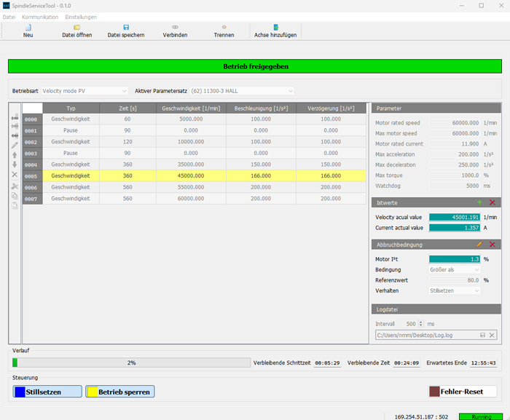Image resolution: width=510 pixels, height=420 pixels.
Task: Open the Einstellungen menu
Action: point(81,17)
